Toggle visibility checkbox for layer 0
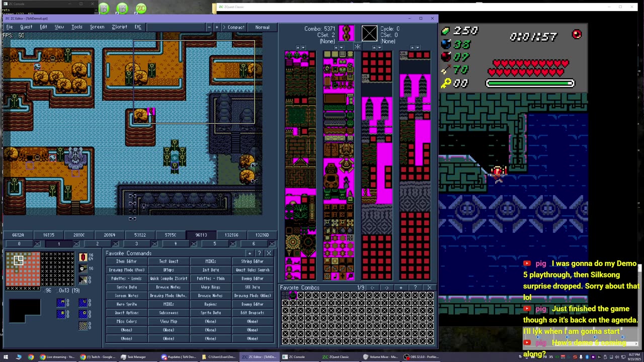The width and height of the screenshot is (644, 362). point(37,244)
